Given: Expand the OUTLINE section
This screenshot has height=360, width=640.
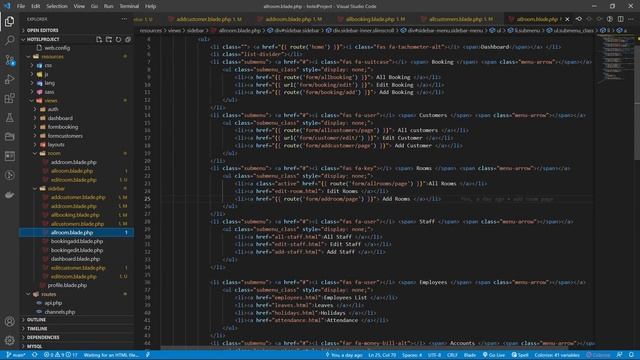Looking at the screenshot, I should [x=77, y=320].
